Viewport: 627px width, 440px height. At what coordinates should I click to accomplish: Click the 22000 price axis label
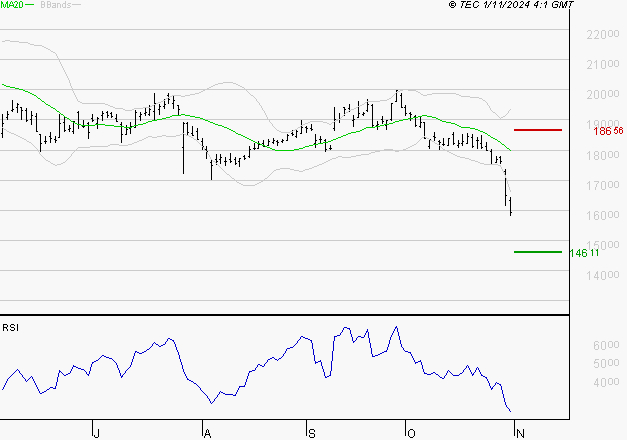click(603, 35)
